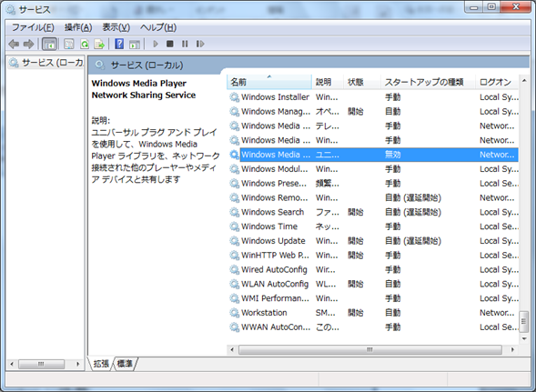Open the ファイル(F) menu
Viewport: 536px width, 392px height.
pos(33,27)
